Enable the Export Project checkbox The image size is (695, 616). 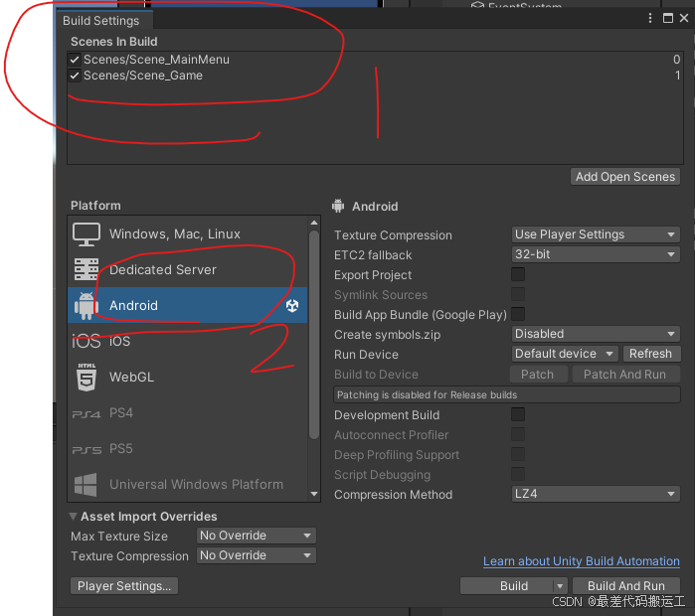518,274
